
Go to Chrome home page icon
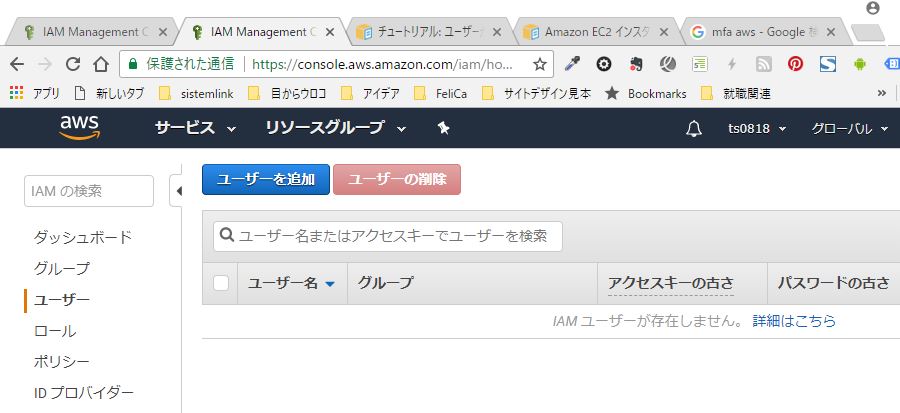click(x=101, y=64)
